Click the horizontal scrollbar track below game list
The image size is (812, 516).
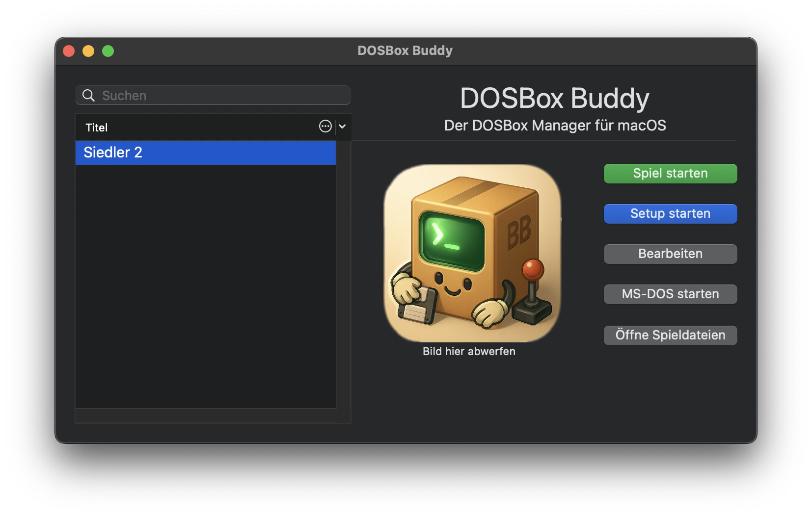pos(206,416)
